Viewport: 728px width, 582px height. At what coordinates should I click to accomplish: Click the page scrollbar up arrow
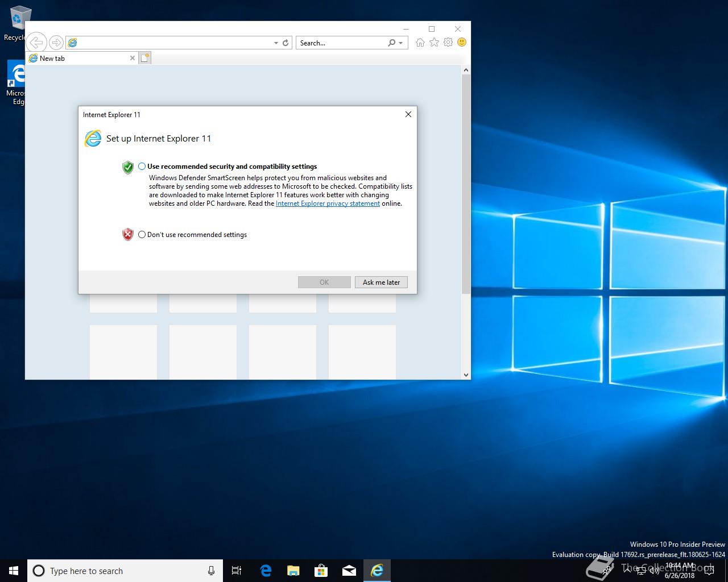tap(466, 70)
